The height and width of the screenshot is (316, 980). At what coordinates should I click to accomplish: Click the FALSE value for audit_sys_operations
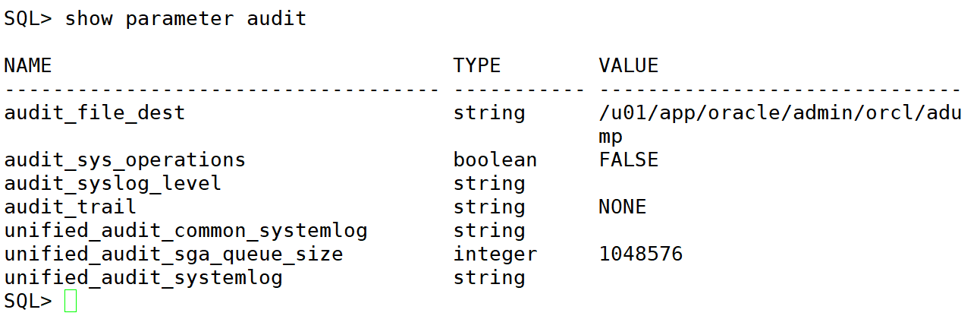(629, 160)
